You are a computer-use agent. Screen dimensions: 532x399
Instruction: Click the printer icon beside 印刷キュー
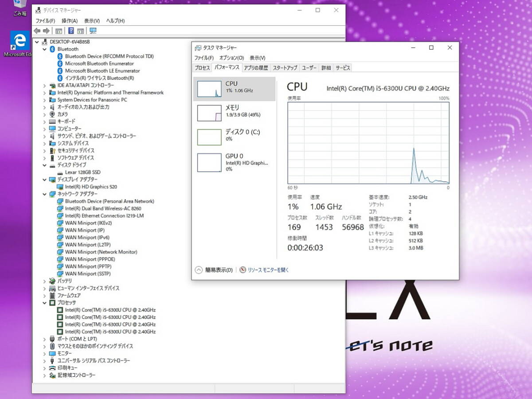(52, 368)
